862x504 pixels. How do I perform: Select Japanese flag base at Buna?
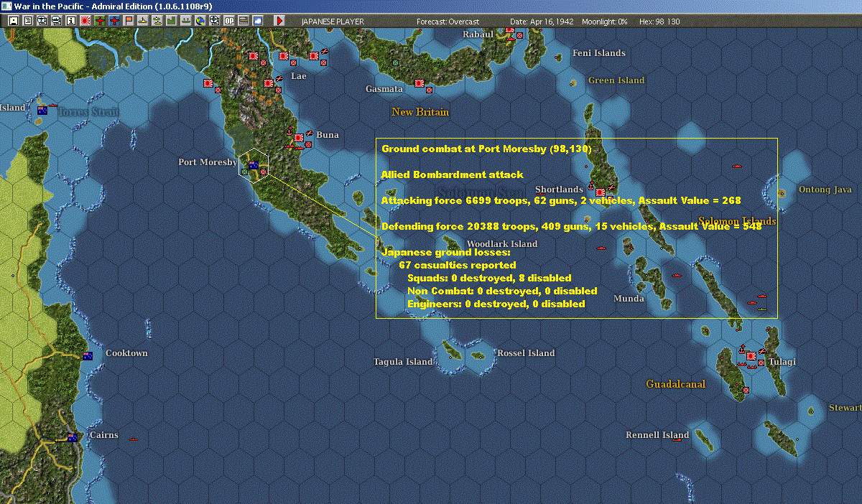(x=298, y=138)
